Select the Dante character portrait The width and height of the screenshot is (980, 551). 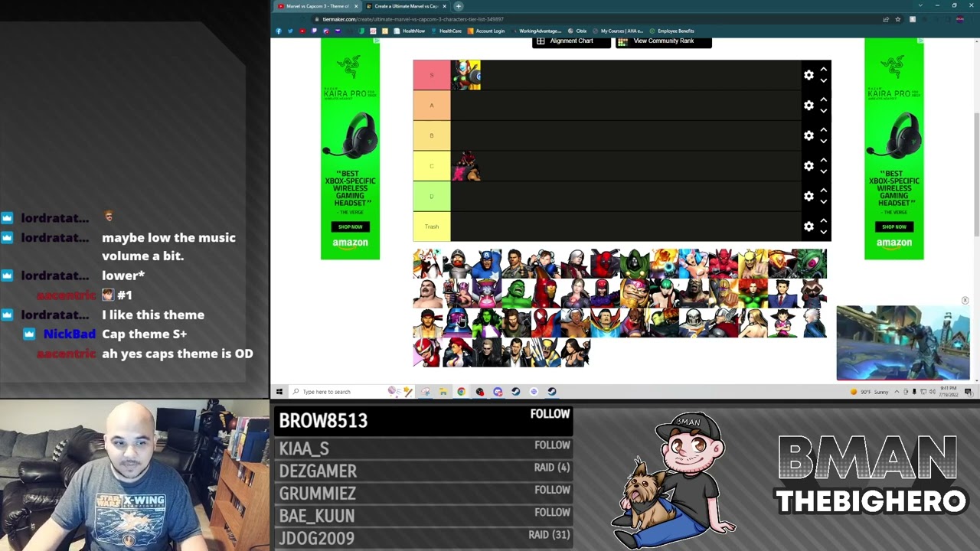pos(575,263)
